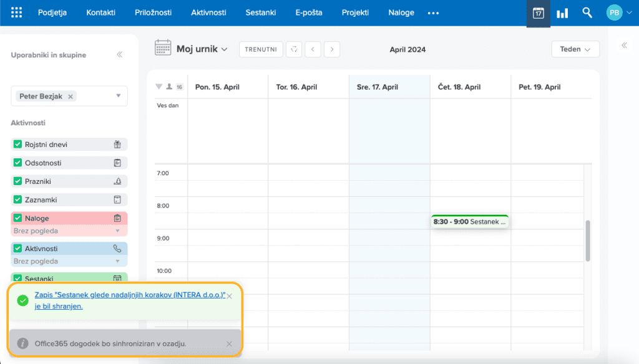Image resolution: width=639 pixels, height=364 pixels.
Task: Click the calendar refresh icon
Action: coord(294,49)
